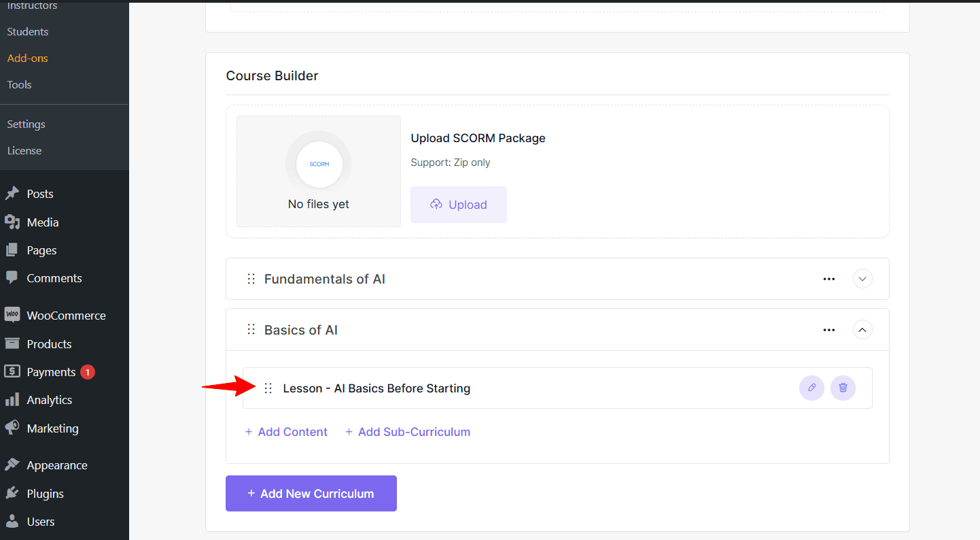Viewport: 980px width, 540px height.
Task: Click the pencil edit icon on the lesson
Action: 811,388
